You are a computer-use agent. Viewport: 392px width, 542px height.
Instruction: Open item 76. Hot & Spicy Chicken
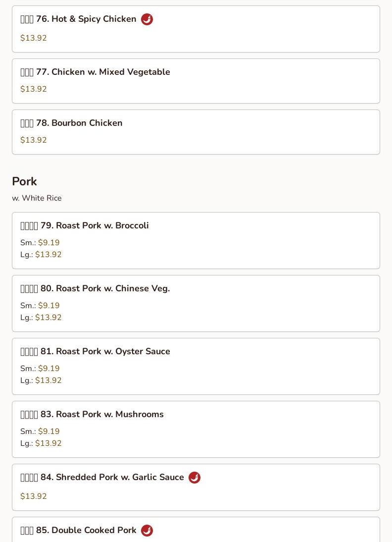86,19
